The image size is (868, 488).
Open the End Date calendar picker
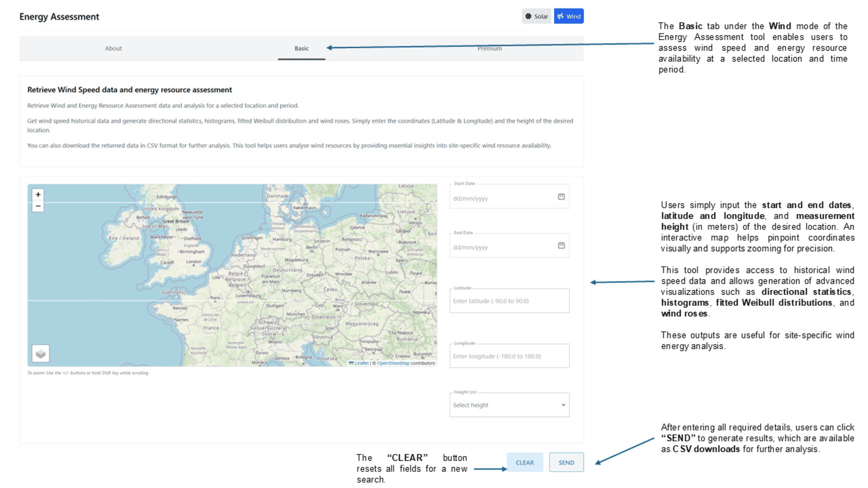tap(561, 246)
